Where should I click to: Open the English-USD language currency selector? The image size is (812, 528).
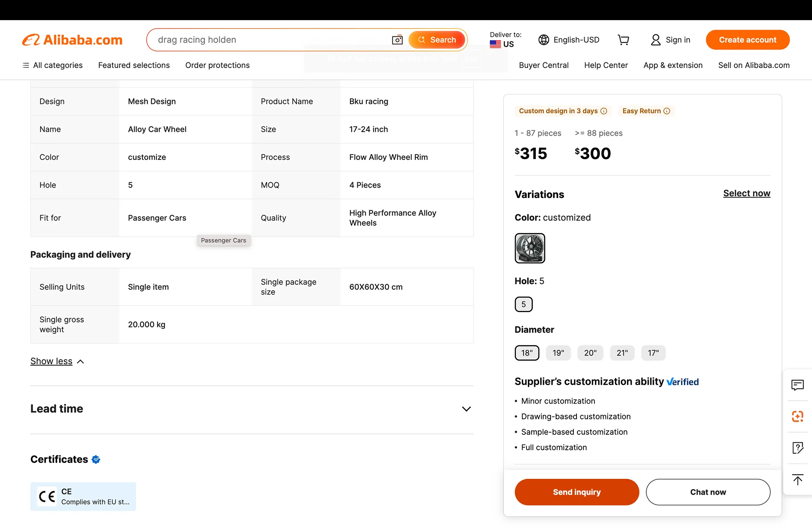point(569,40)
